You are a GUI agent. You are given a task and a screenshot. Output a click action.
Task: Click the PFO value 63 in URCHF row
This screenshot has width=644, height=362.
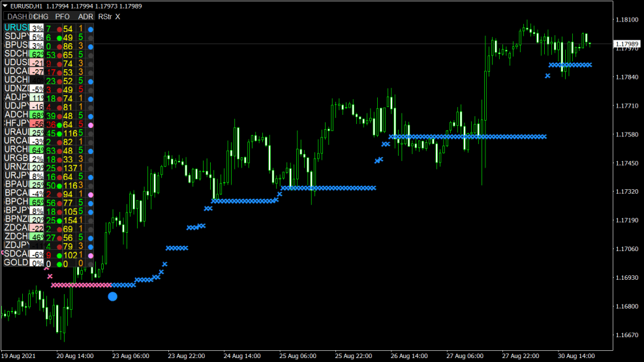click(x=51, y=151)
